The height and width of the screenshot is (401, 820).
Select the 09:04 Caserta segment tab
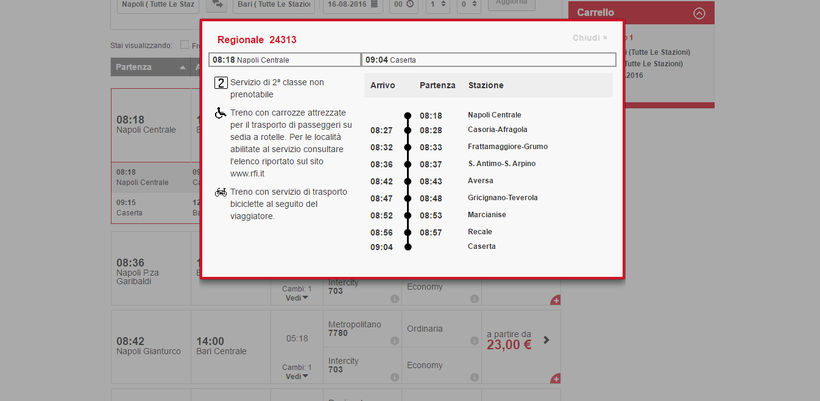(x=487, y=60)
